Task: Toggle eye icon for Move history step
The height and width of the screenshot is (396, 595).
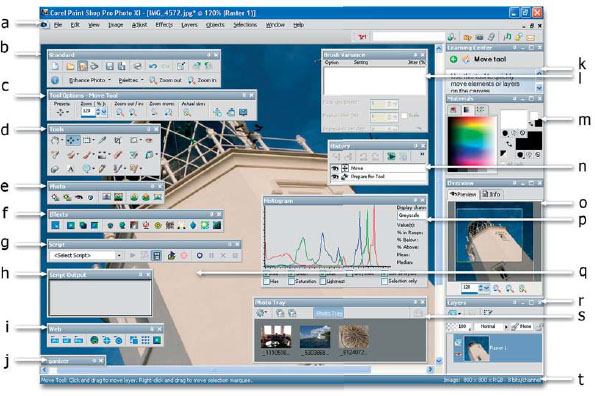Action: click(335, 168)
